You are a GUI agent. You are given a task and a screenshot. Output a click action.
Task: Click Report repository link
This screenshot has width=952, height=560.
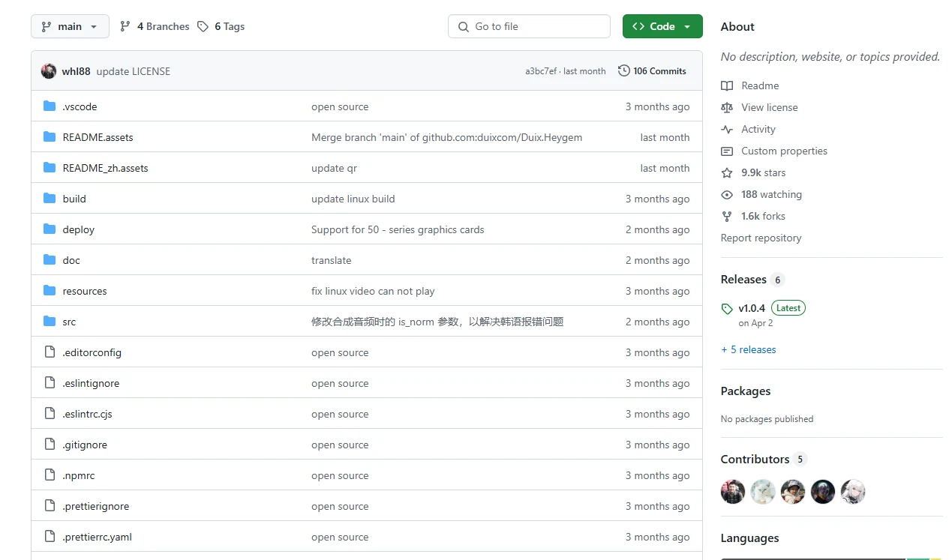(x=761, y=238)
